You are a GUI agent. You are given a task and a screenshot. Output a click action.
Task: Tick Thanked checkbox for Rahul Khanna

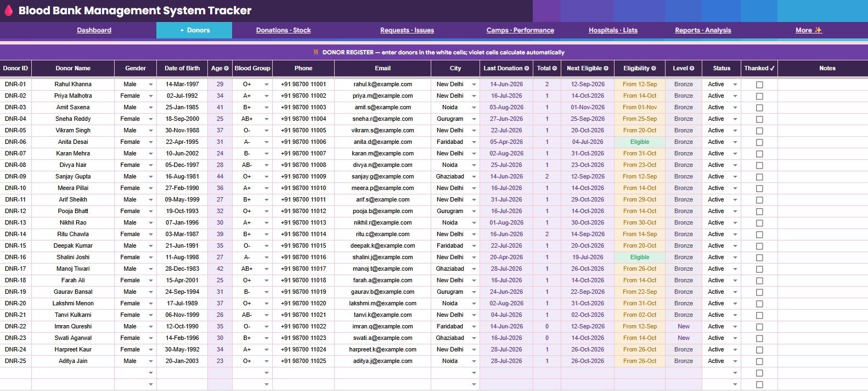pyautogui.click(x=759, y=85)
